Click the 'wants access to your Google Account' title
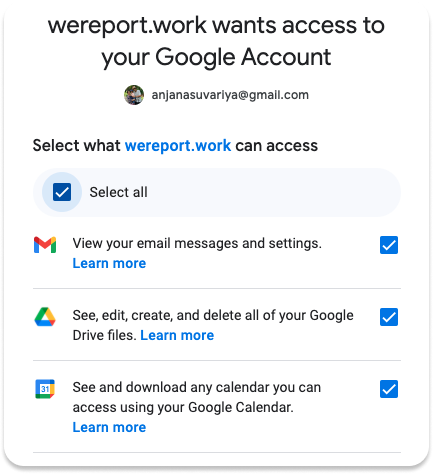Image resolution: width=433 pixels, height=474 pixels. [x=217, y=41]
